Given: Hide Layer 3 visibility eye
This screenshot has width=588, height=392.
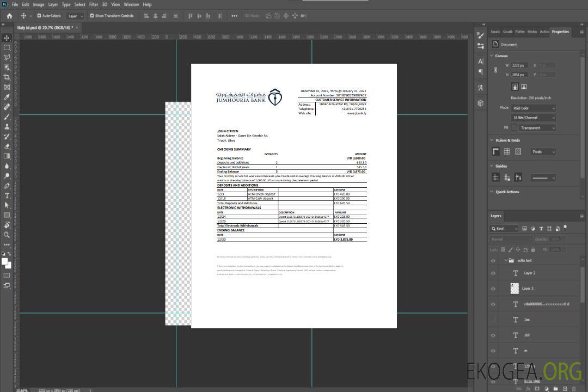Looking at the screenshot, I should coord(493,289).
